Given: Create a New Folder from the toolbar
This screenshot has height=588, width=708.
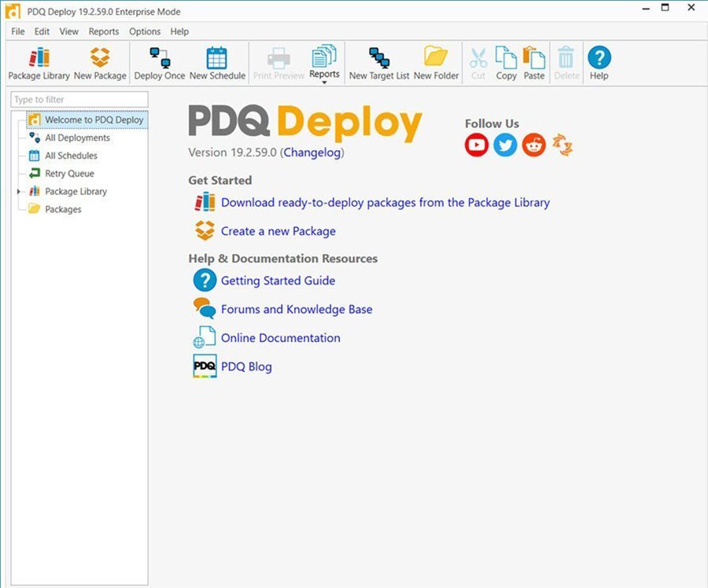Looking at the screenshot, I should (x=436, y=64).
